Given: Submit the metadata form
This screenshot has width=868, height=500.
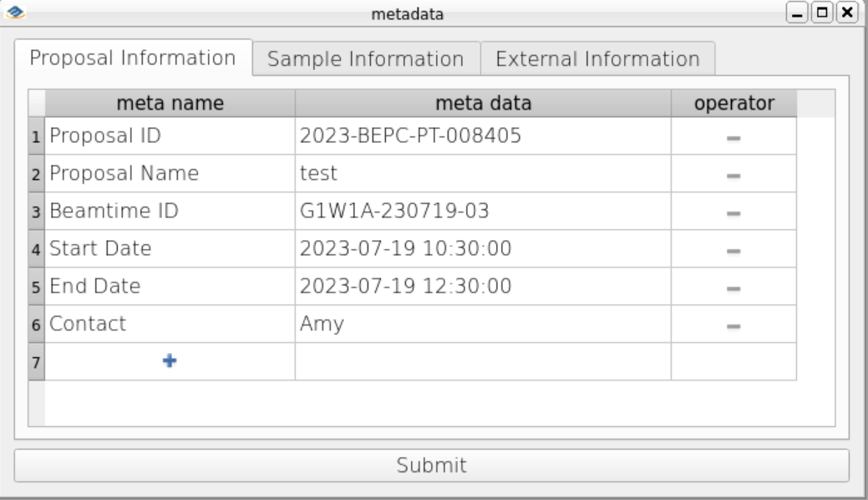Looking at the screenshot, I should tap(432, 465).
